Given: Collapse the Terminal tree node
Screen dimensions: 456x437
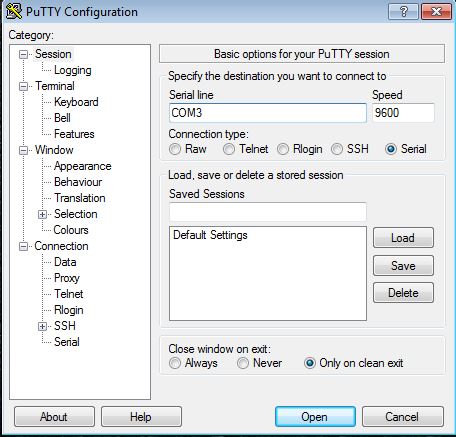Looking at the screenshot, I should (23, 86).
